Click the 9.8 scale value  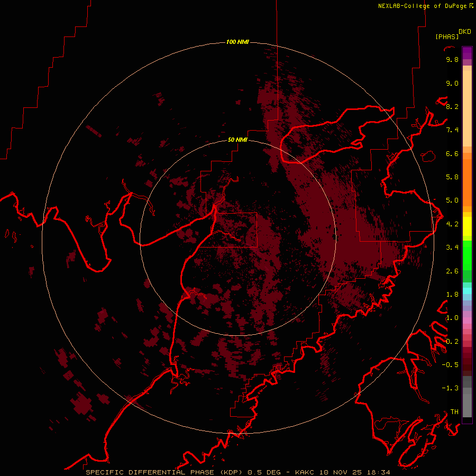(x=452, y=59)
